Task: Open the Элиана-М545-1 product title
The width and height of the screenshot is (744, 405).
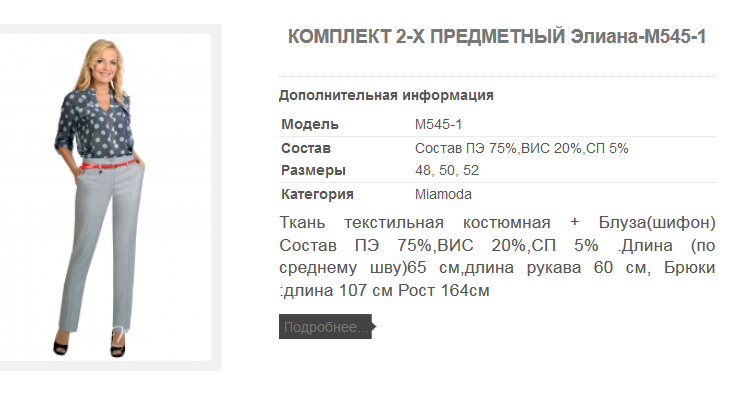Action: tap(497, 37)
